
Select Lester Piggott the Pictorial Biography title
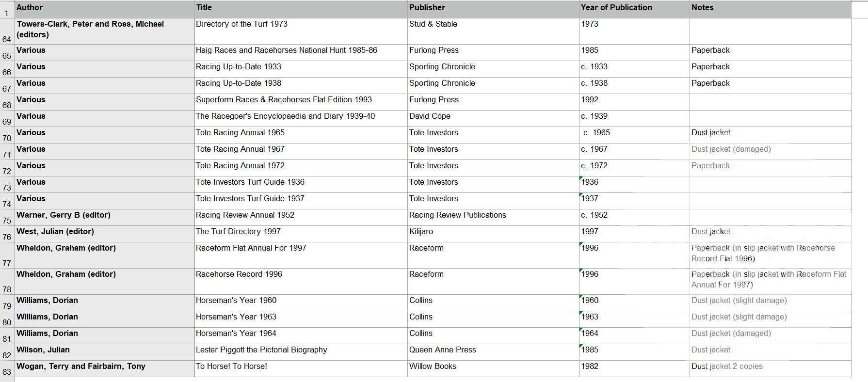click(x=301, y=352)
